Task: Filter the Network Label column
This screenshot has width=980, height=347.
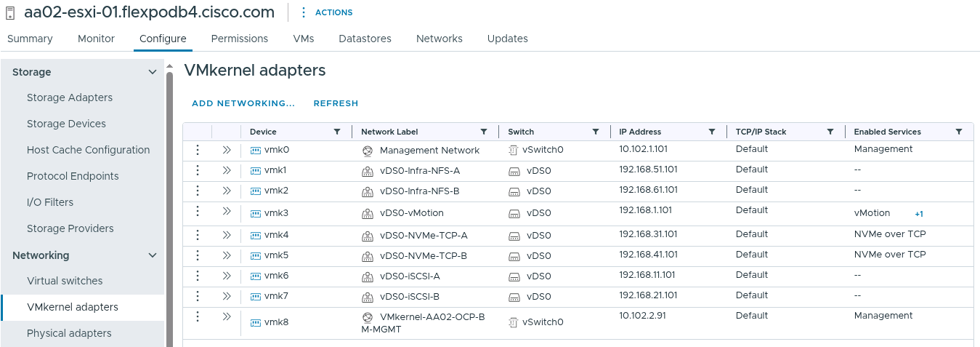Action: [x=484, y=132]
